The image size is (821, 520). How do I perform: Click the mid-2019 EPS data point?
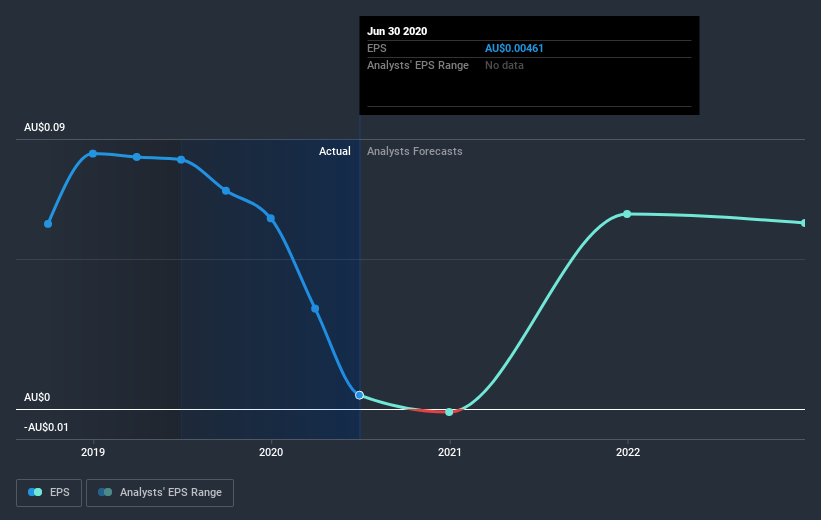pyautogui.click(x=181, y=160)
